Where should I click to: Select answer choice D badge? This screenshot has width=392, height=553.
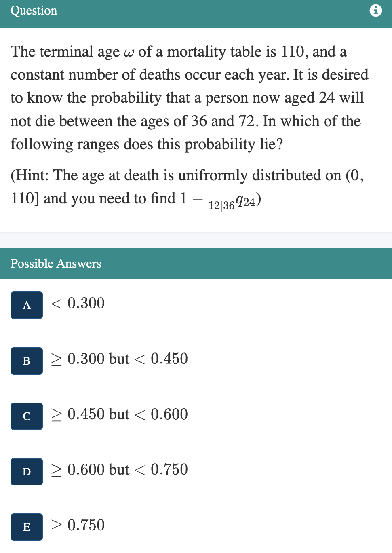[26, 472]
